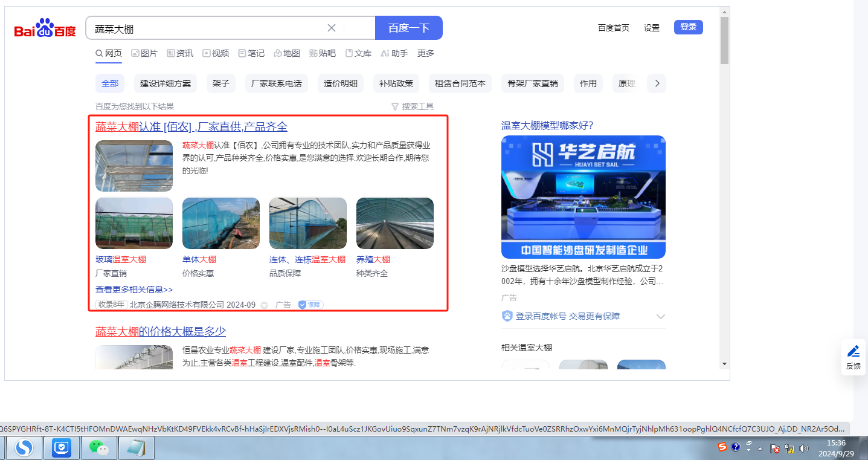Open the Ai 助手 tab
Screen dimensions: 868x460
tap(394, 53)
